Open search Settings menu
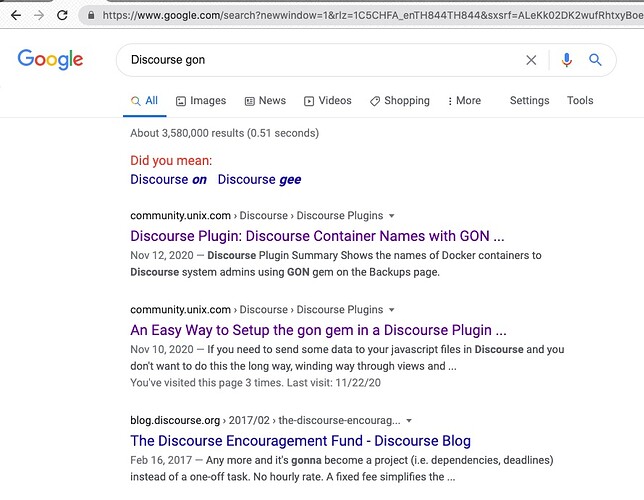Screen dimensions: 644x500 point(529,101)
